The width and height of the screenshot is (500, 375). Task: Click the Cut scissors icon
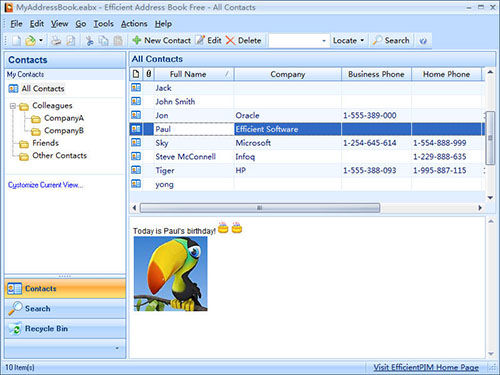coord(89,41)
